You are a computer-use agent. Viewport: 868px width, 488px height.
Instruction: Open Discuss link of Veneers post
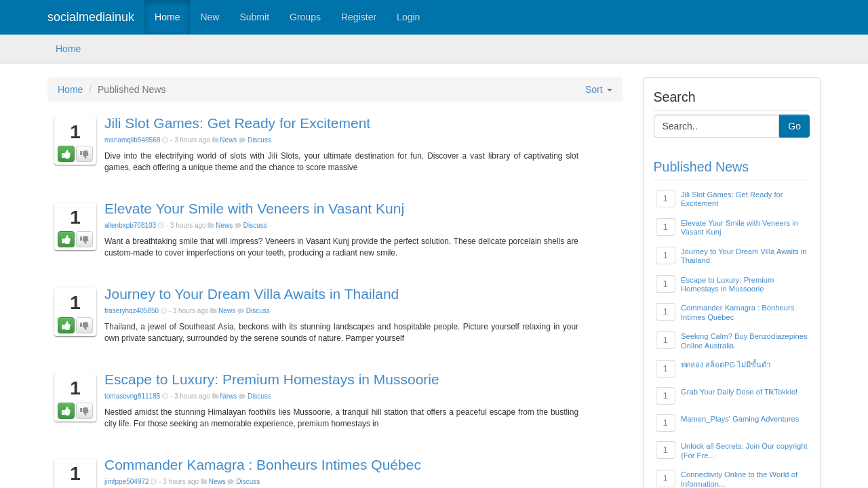click(x=255, y=226)
